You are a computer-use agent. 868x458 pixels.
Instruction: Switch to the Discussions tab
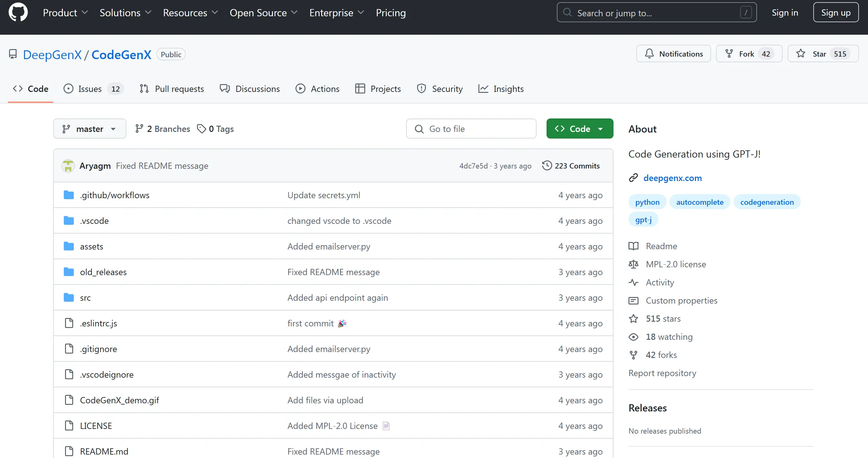pyautogui.click(x=250, y=89)
